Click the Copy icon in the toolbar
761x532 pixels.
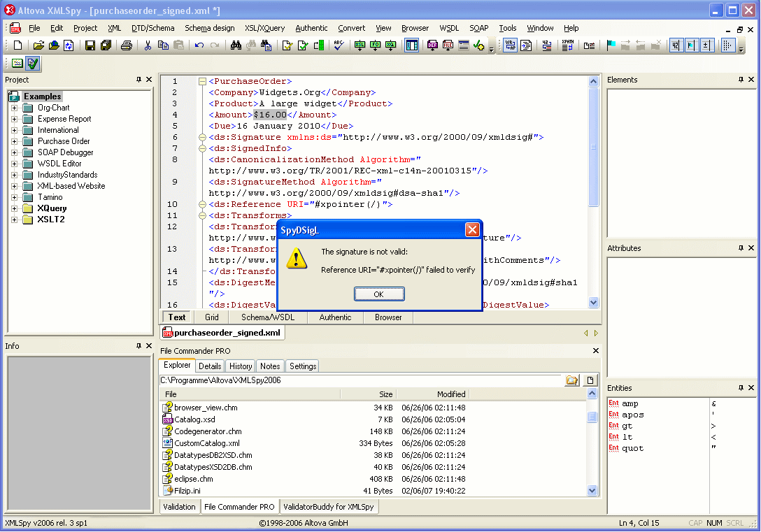[163, 45]
